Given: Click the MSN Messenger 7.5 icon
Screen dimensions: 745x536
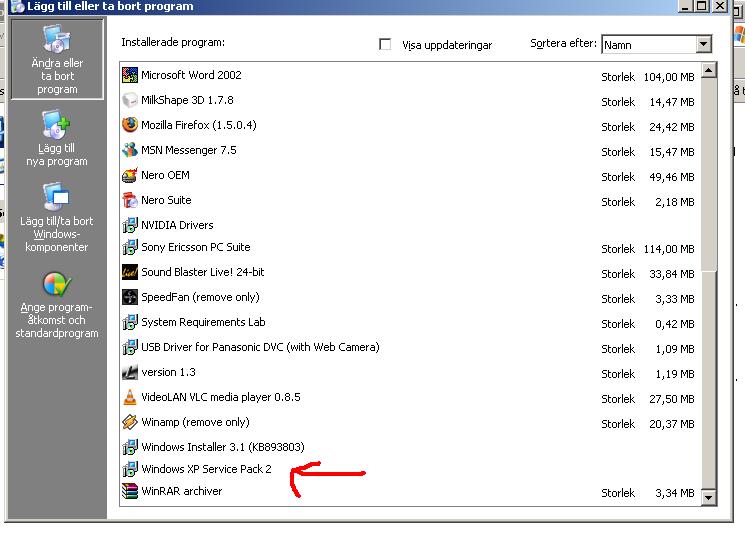Looking at the screenshot, I should click(x=130, y=150).
